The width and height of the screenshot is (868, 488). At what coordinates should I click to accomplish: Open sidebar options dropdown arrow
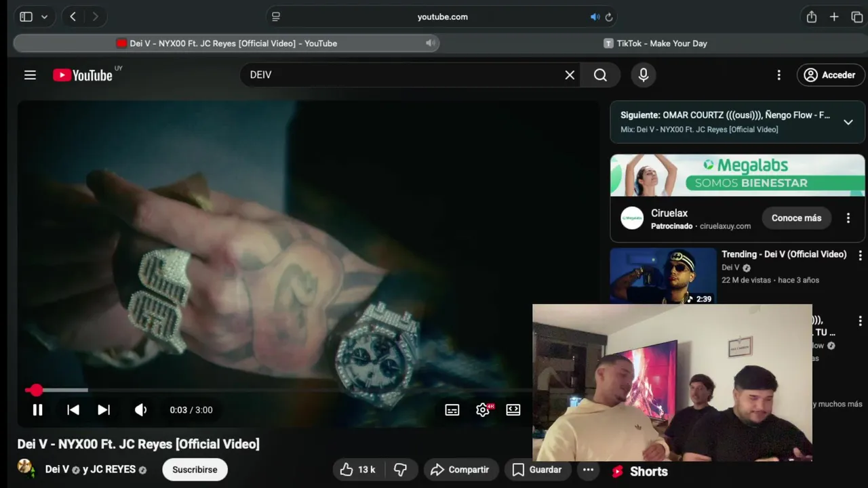tap(44, 17)
